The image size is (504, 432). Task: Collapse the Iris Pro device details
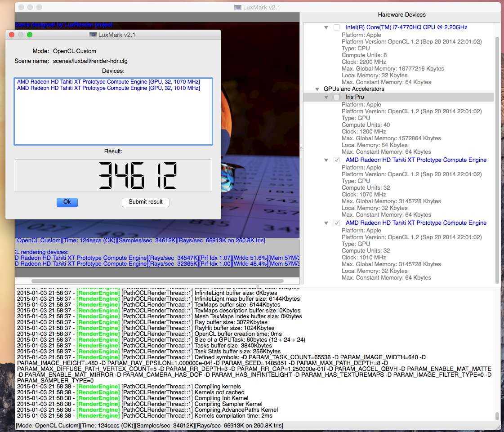click(x=326, y=97)
